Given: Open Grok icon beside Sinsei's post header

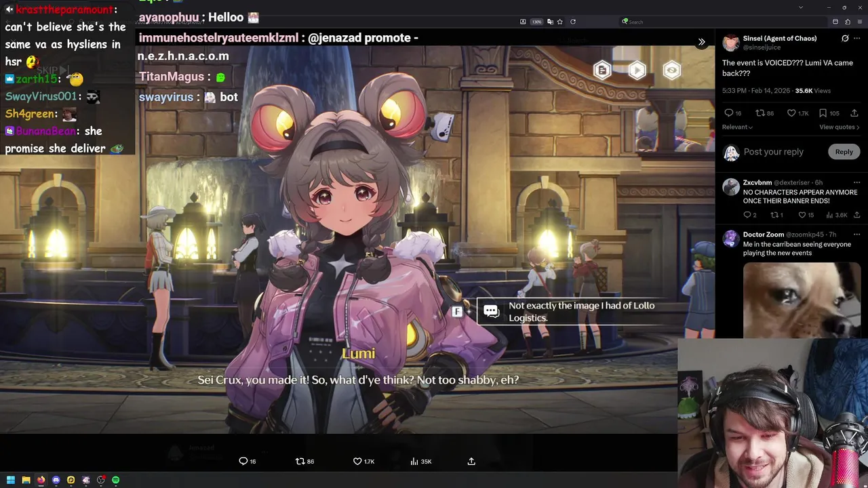Looking at the screenshot, I should (845, 39).
